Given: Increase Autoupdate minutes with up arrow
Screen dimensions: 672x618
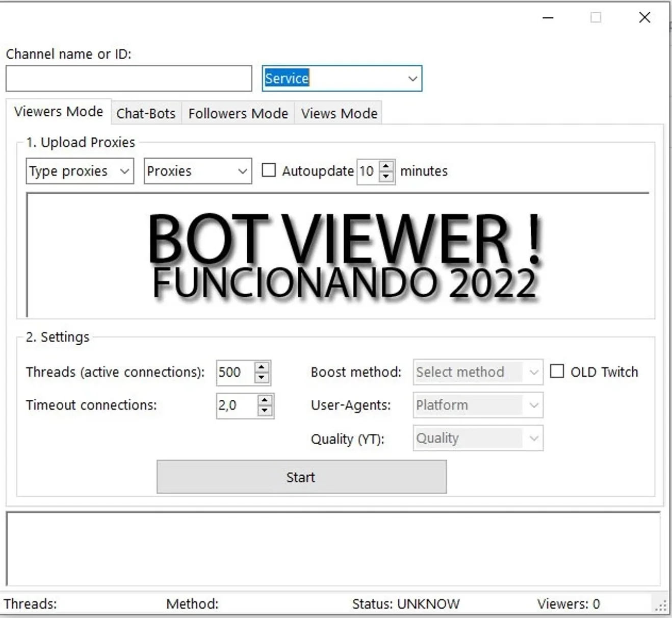Looking at the screenshot, I should (x=386, y=166).
